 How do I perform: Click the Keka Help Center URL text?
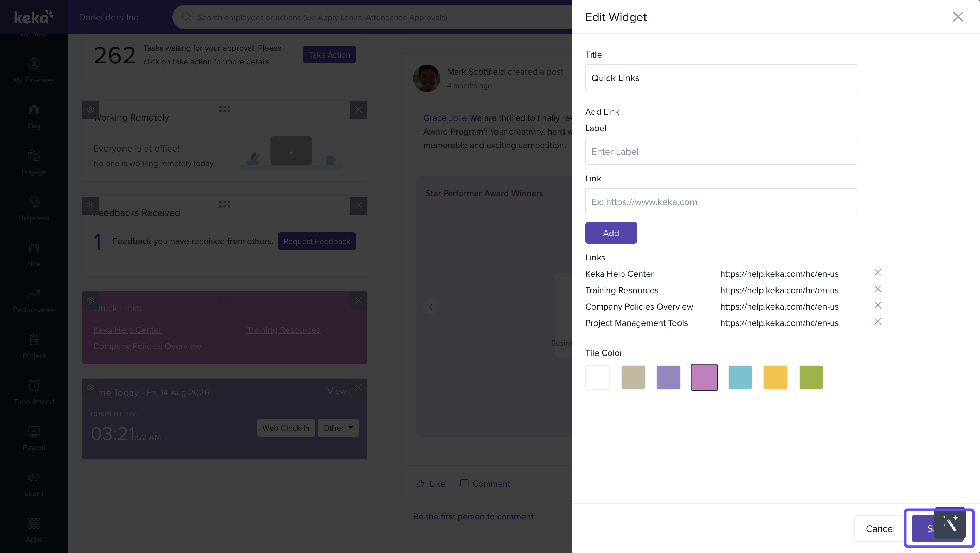[x=779, y=274]
